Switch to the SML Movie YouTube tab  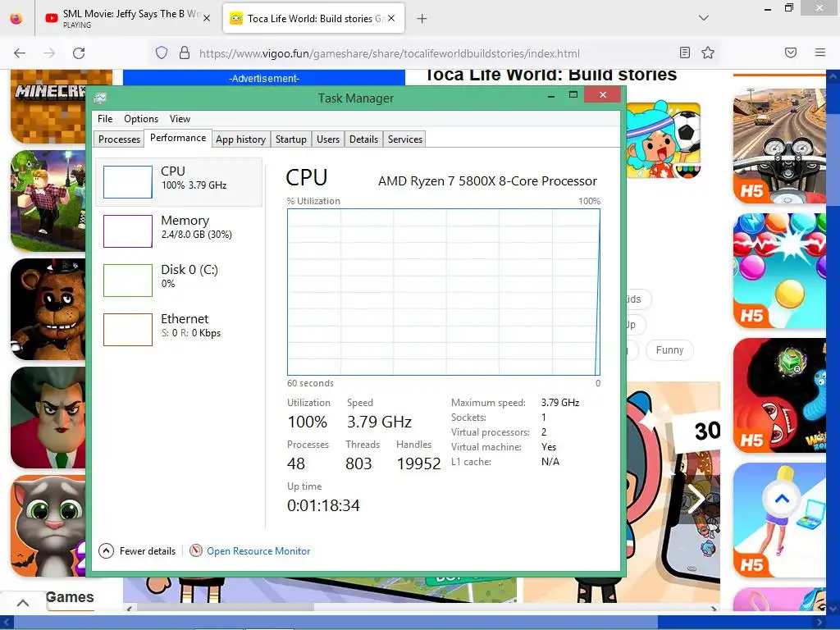pos(127,18)
